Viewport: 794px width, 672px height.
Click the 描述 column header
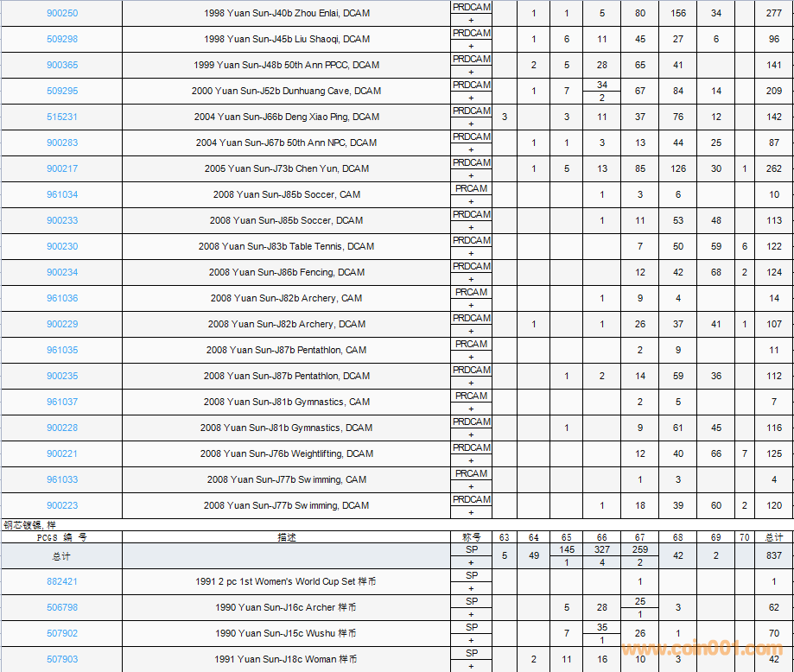point(286,537)
